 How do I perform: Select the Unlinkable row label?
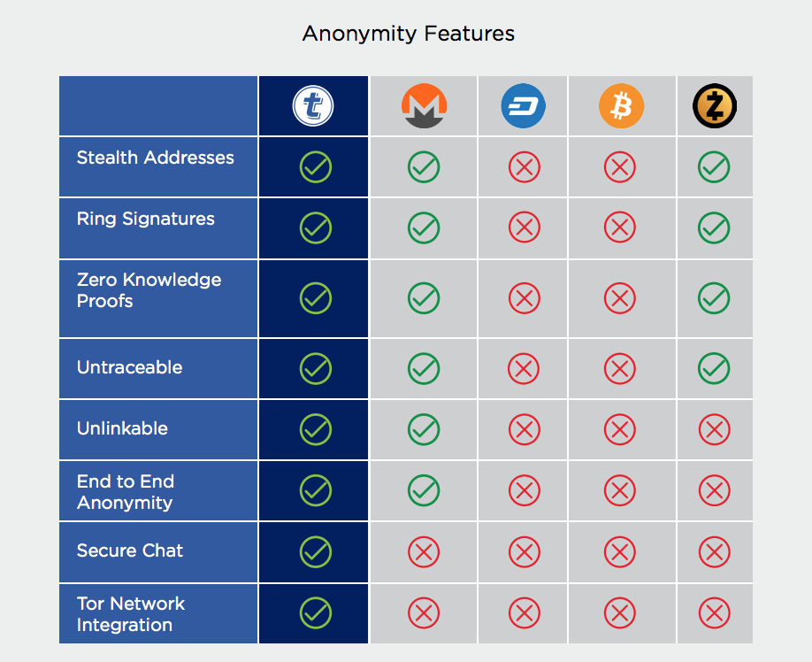point(122,428)
